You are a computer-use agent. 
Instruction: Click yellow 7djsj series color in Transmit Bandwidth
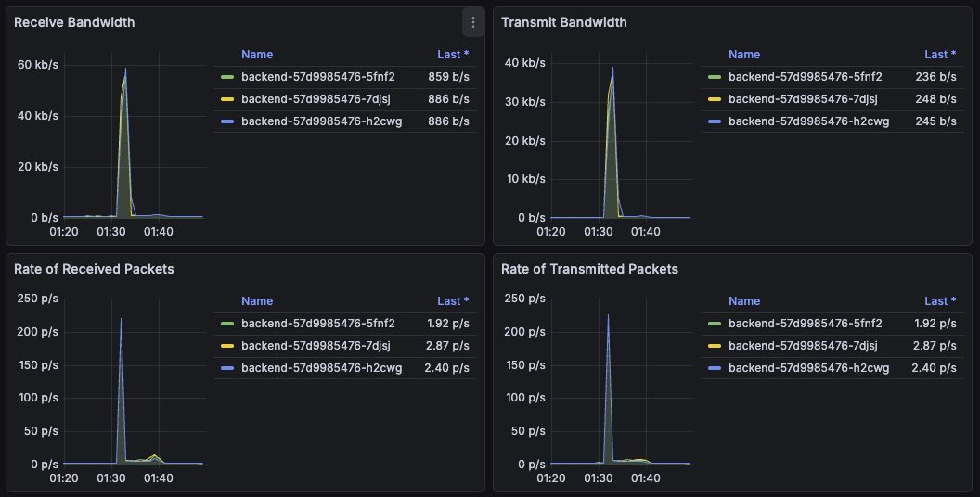(x=714, y=99)
